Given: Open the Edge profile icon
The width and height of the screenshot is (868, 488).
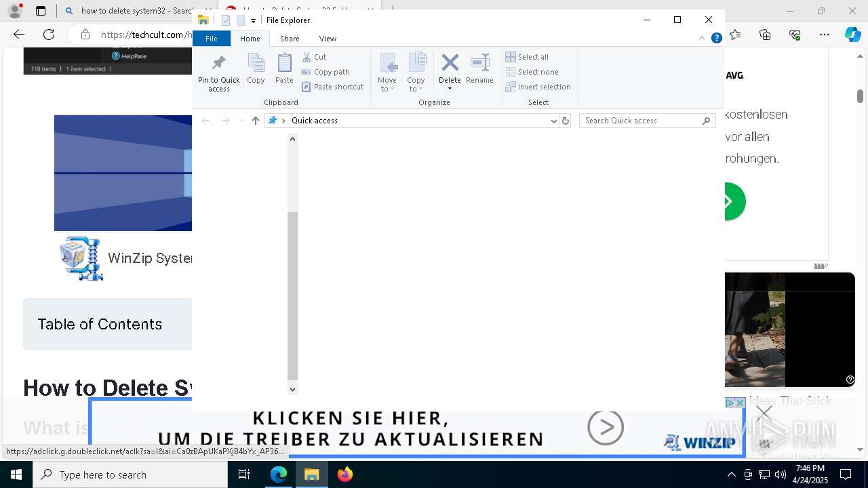Looking at the screenshot, I should pos(14,11).
